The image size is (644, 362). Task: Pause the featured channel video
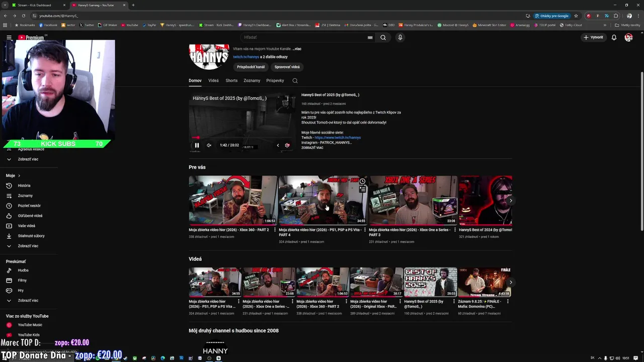pyautogui.click(x=197, y=145)
